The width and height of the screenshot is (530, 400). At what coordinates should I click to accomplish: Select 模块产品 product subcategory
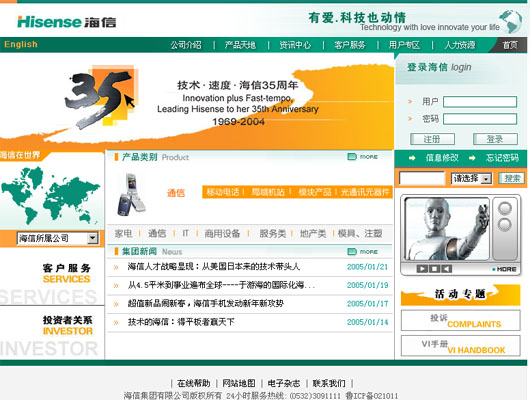315,192
